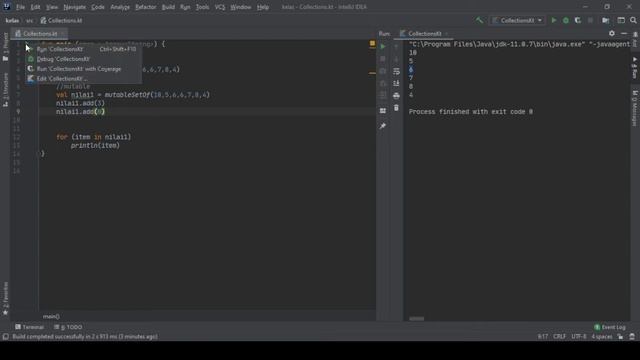Viewport: 640px width, 360px height.
Task: Start debugging with the green bug icon
Action: point(566,20)
